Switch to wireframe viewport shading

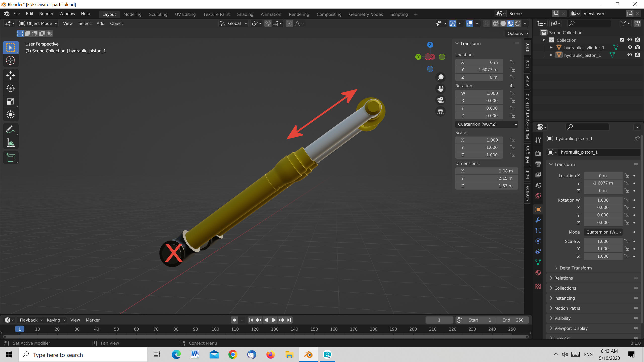[496, 23]
